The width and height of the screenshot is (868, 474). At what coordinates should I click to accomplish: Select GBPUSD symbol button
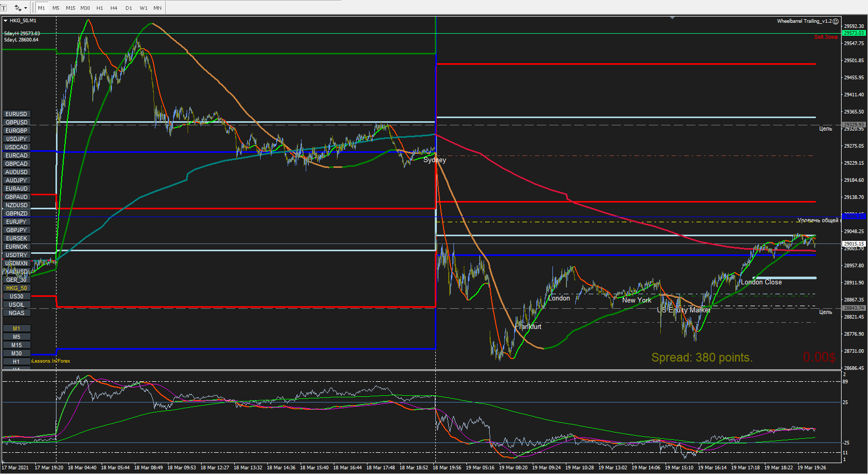(x=17, y=122)
